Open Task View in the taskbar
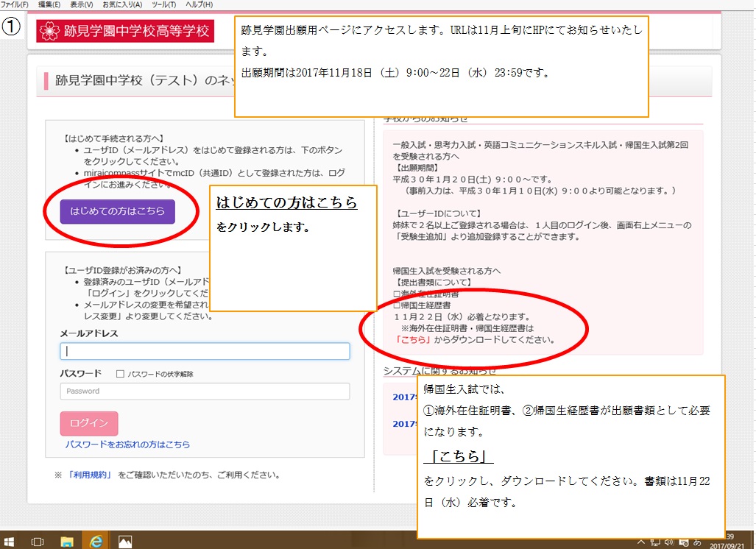The image size is (756, 549). pos(37,541)
